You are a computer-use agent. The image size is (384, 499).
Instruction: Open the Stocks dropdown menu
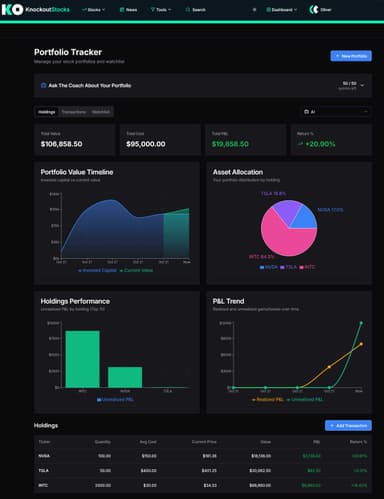[x=93, y=10]
